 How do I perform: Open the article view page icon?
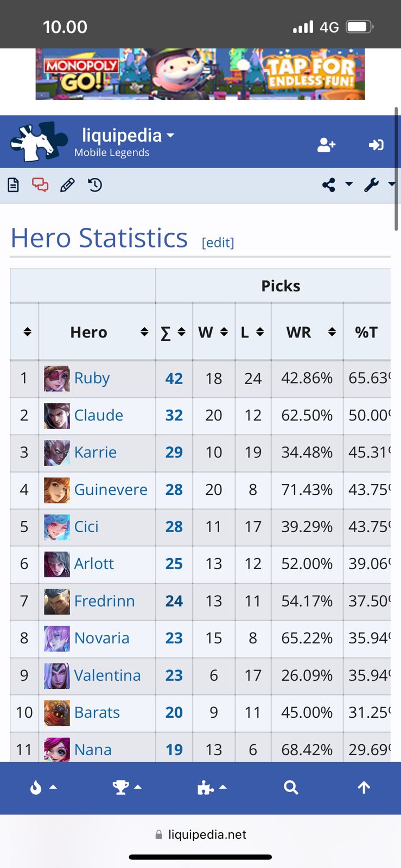tap(13, 185)
